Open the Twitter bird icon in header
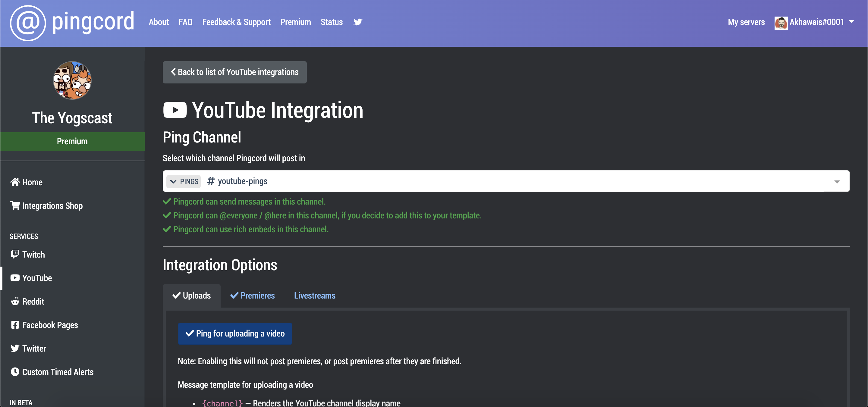The image size is (868, 407). (x=358, y=22)
